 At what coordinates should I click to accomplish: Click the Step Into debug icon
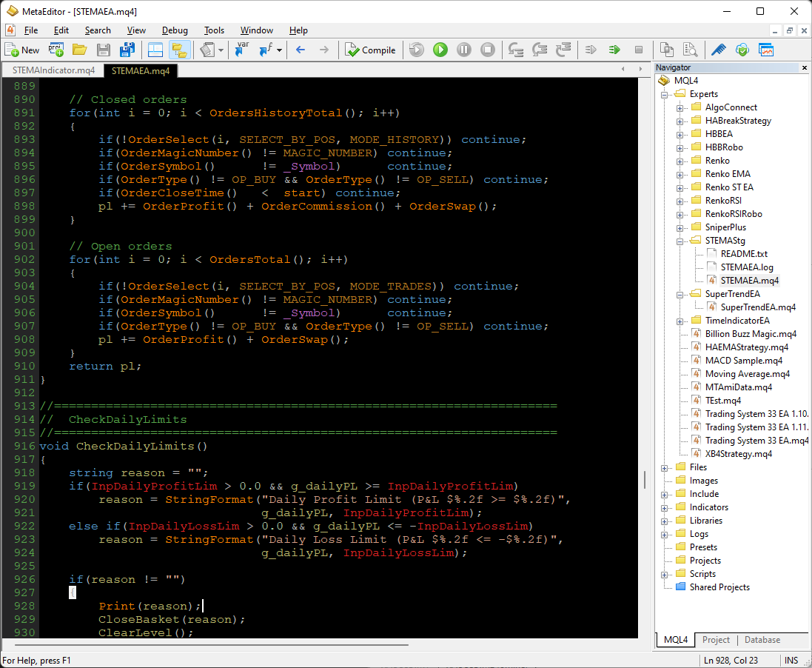[516, 50]
